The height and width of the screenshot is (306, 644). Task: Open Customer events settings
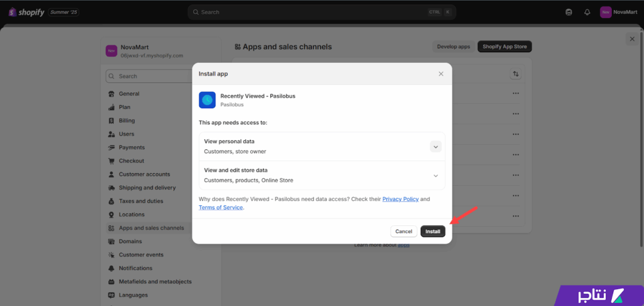(x=141, y=255)
